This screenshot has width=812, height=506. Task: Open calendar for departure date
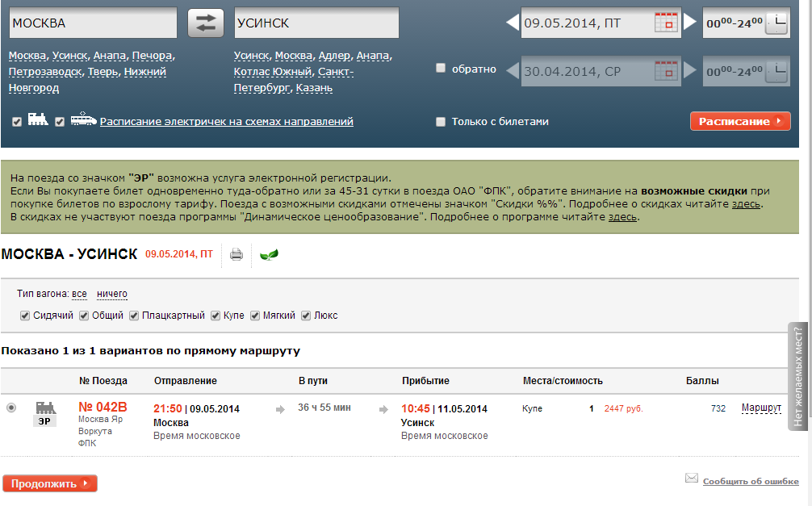coord(665,23)
